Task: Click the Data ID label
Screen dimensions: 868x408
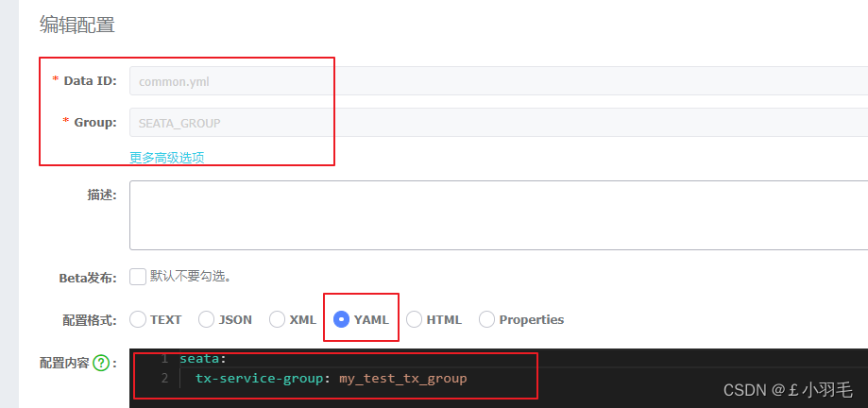Action: 90,81
